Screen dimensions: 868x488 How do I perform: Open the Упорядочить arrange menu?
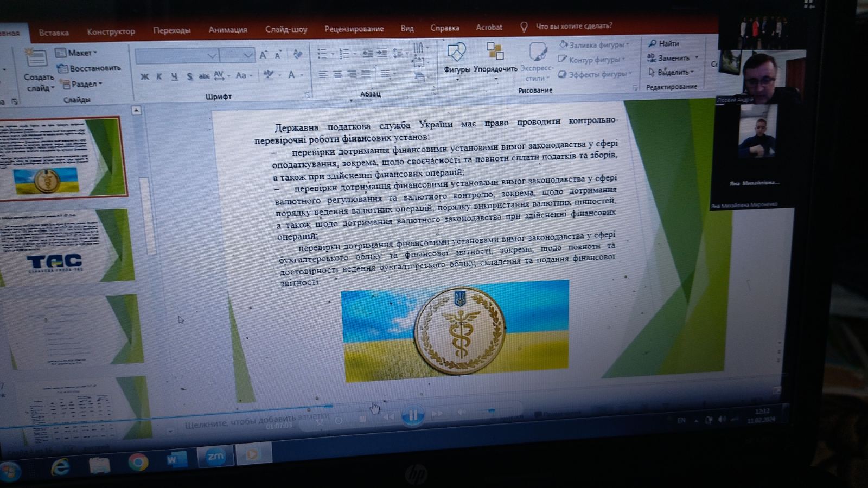pos(495,60)
